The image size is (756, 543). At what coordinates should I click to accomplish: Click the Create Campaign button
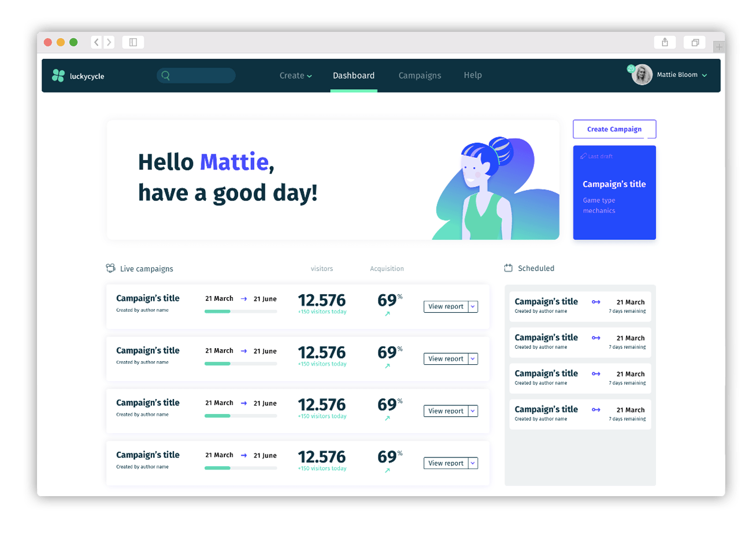[614, 129]
